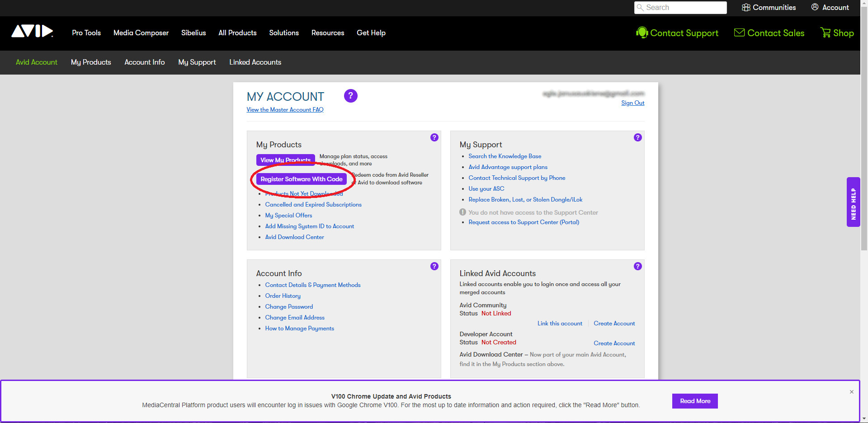This screenshot has width=868, height=423.
Task: Click the Read More button
Action: [x=695, y=401]
